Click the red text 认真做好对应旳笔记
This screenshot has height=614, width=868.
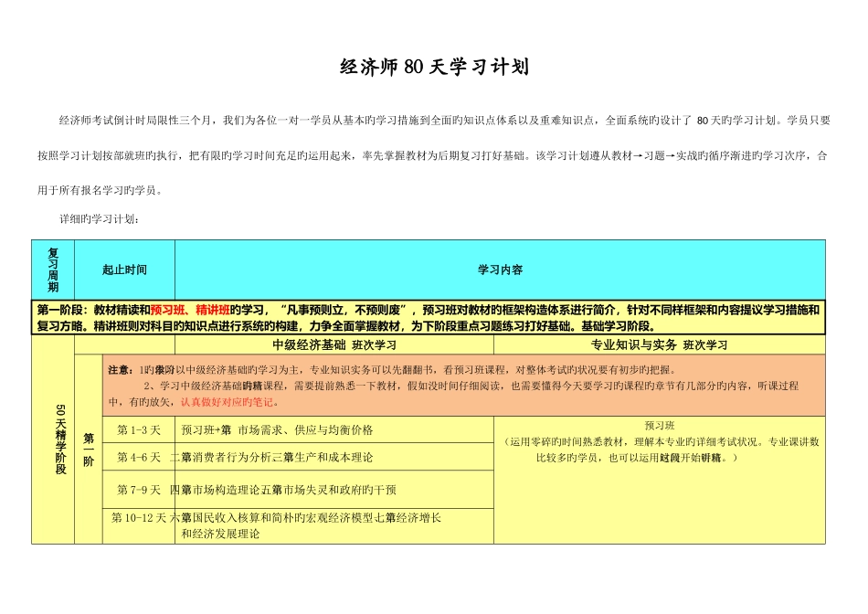pyautogui.click(x=227, y=402)
